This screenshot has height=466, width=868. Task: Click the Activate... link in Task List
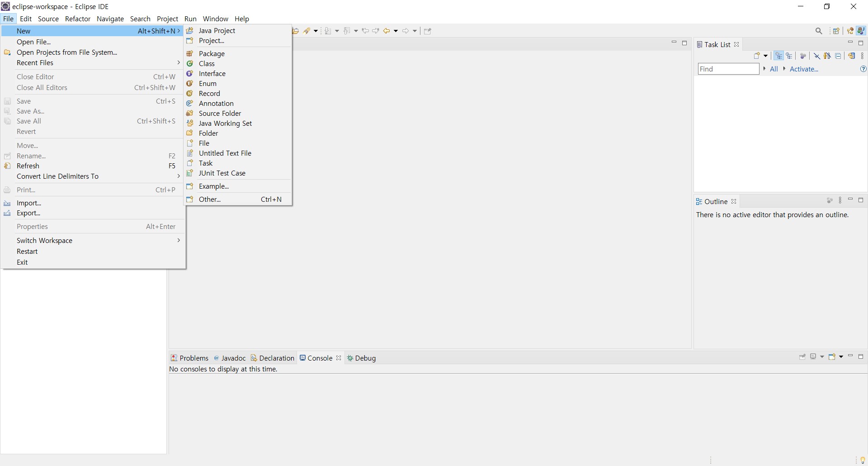click(x=804, y=69)
